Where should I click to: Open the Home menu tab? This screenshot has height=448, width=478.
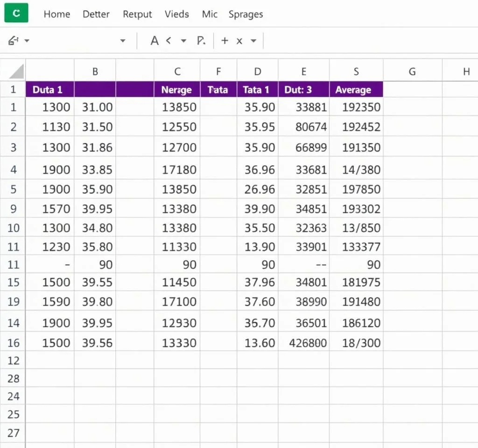point(56,14)
